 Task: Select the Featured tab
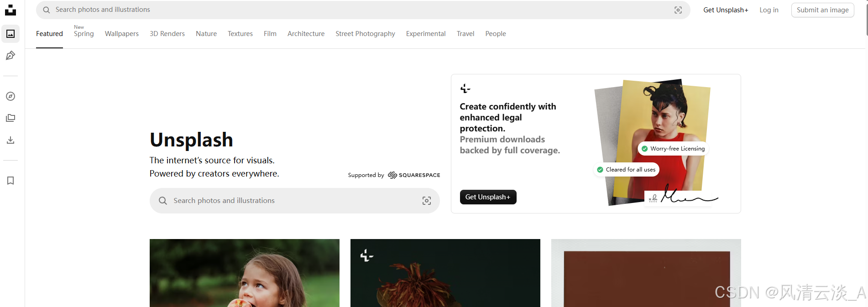click(49, 34)
